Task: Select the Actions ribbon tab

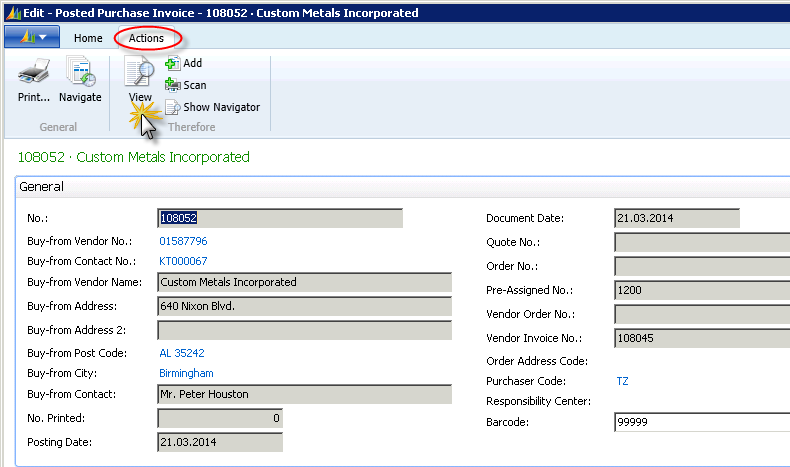Action: pyautogui.click(x=147, y=38)
